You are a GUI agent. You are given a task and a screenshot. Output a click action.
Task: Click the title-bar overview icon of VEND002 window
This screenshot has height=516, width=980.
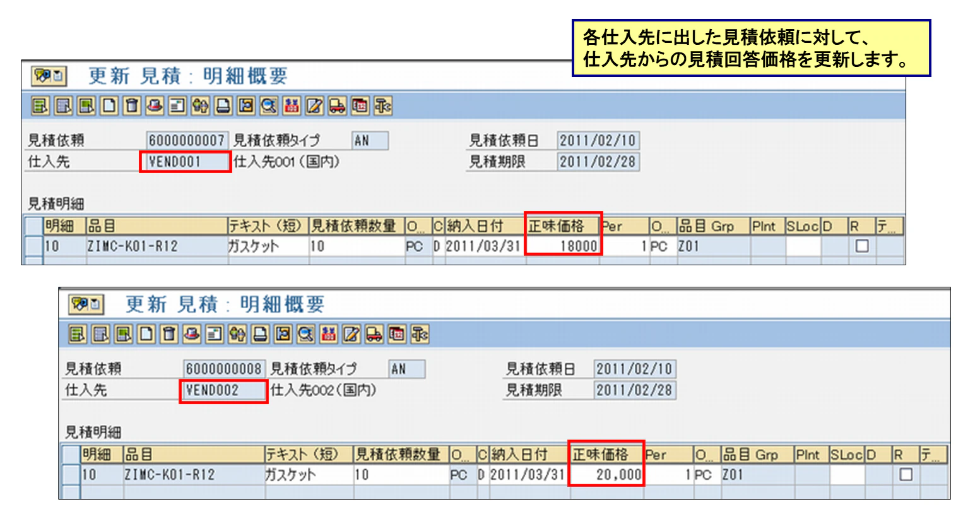tap(86, 304)
